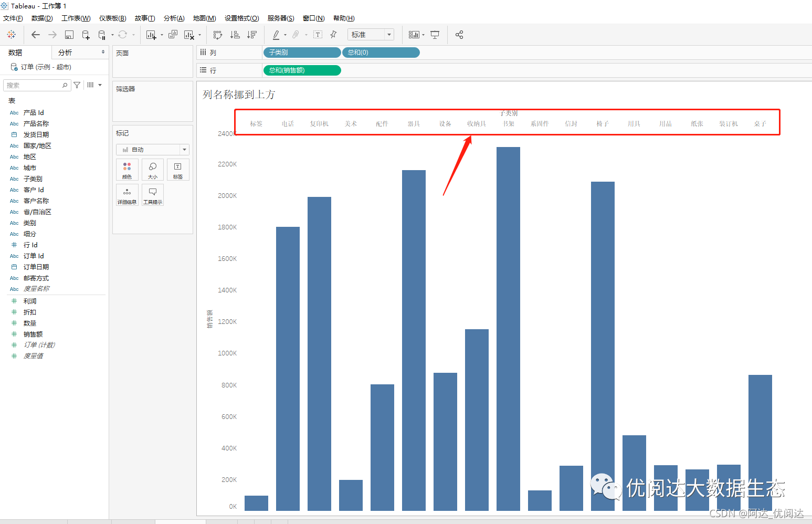
Task: Open the 工作表(W) menu
Action: (x=76, y=18)
